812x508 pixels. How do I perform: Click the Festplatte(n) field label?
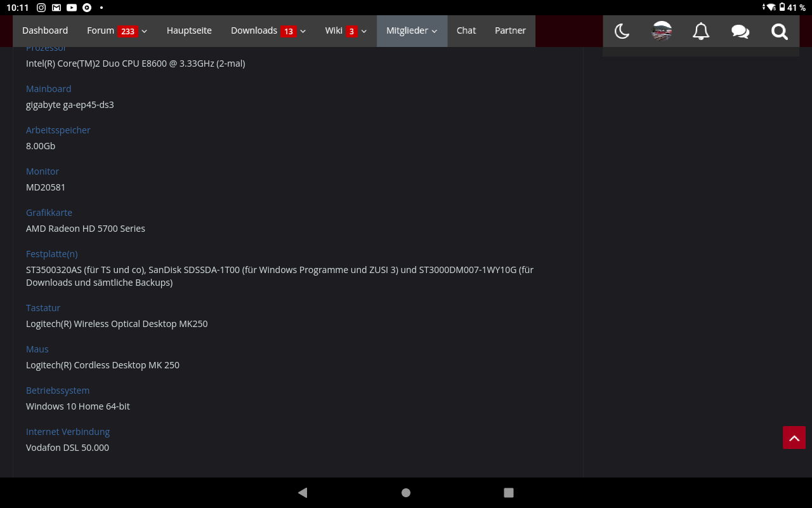point(51,254)
